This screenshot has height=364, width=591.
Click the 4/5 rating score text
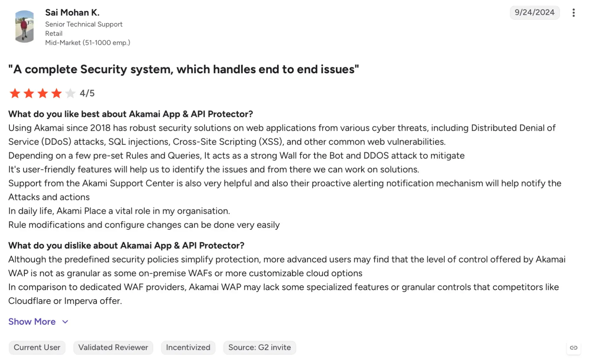tap(87, 93)
